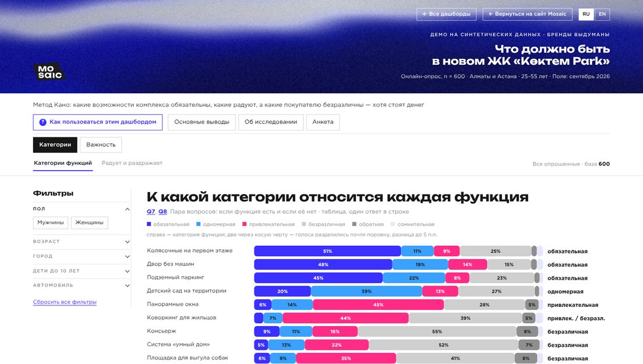Click 44% bar for Коворкинг для жильцов
The width and height of the screenshot is (643, 364).
345,318
